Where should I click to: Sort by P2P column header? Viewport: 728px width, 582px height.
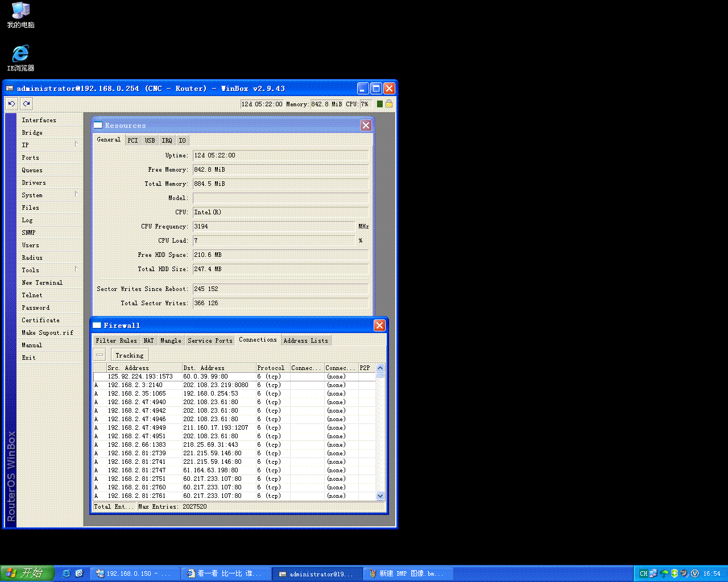click(367, 368)
